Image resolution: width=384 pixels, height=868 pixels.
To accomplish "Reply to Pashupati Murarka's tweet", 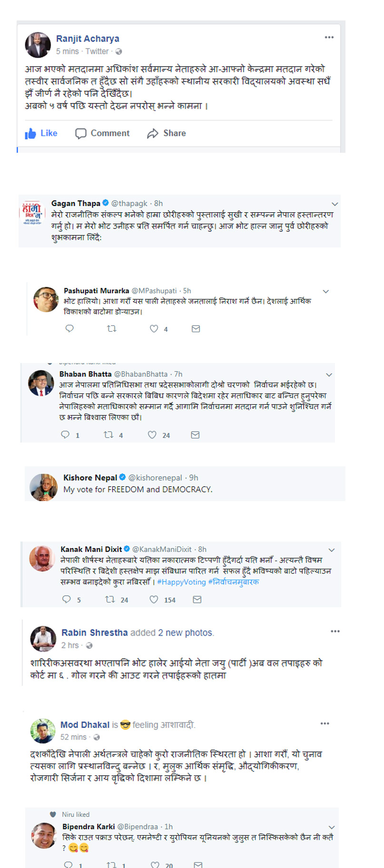I will [x=69, y=328].
